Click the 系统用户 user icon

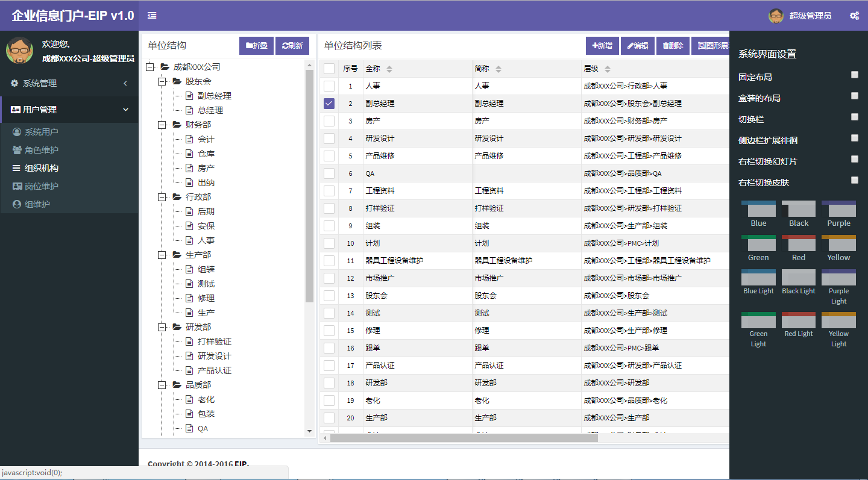17,132
